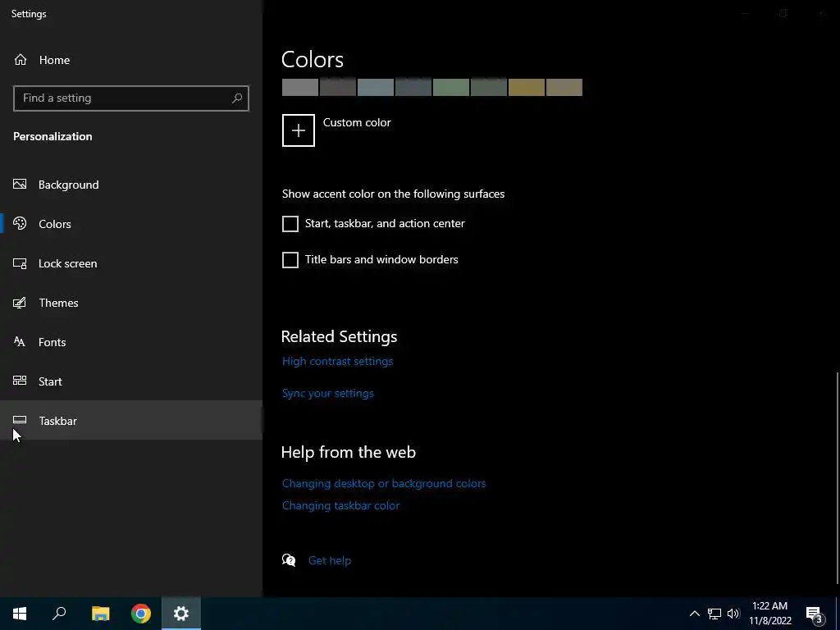
Task: Pick the dark slate fourth swatch
Action: coord(413,87)
